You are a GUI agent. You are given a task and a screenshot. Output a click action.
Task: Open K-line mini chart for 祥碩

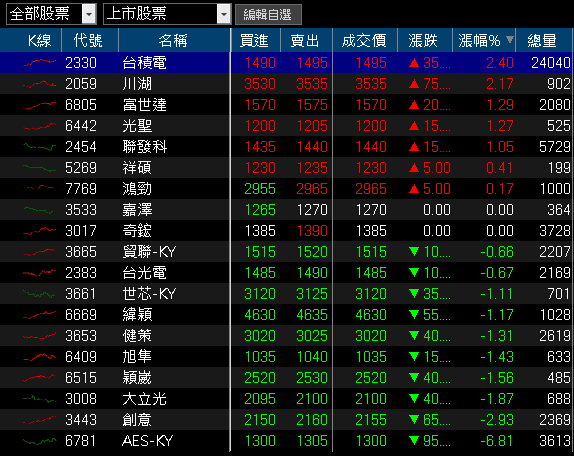tap(40, 168)
